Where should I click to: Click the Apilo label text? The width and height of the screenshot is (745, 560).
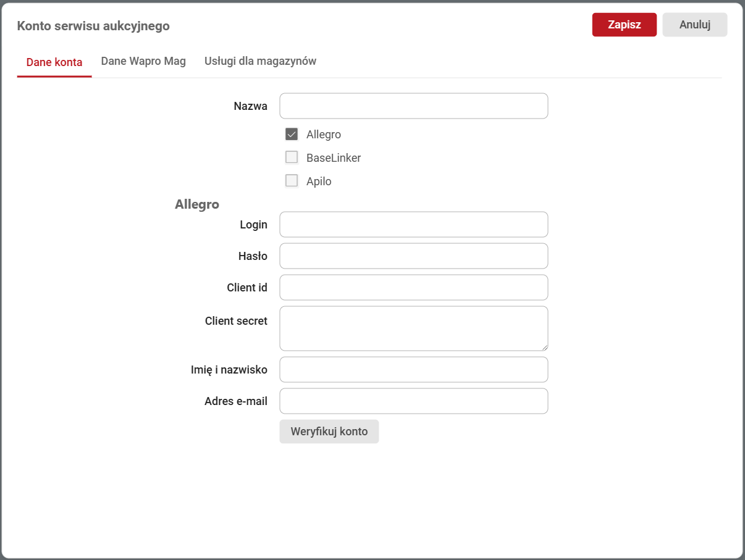(x=319, y=182)
